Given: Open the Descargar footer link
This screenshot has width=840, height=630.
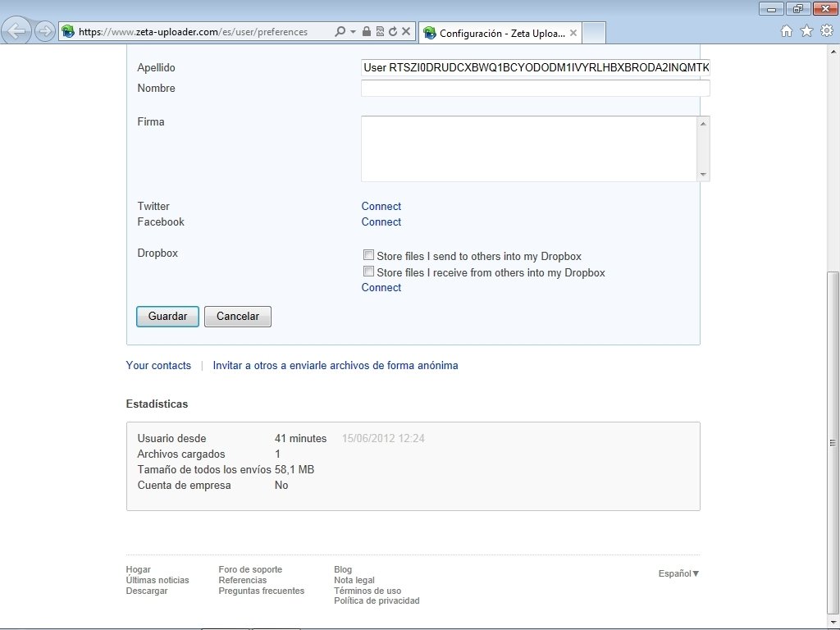Looking at the screenshot, I should pyautogui.click(x=147, y=591).
